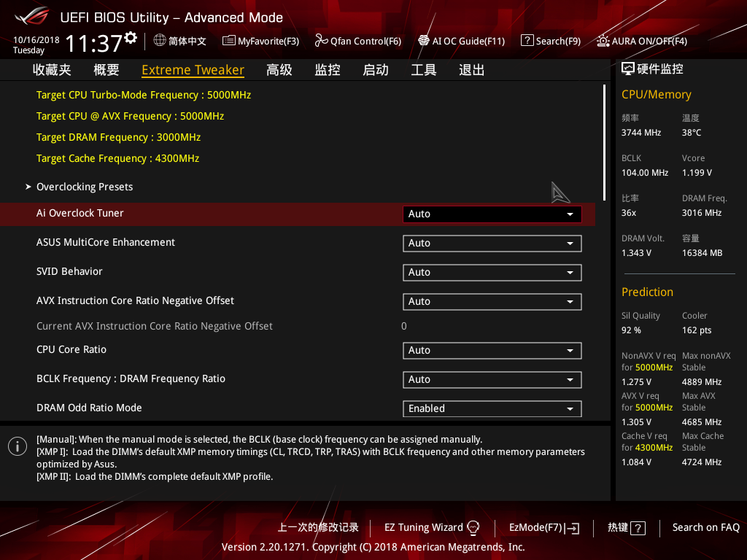The height and width of the screenshot is (560, 747).
Task: Click the settings gear next to clock
Action: pos(131,37)
